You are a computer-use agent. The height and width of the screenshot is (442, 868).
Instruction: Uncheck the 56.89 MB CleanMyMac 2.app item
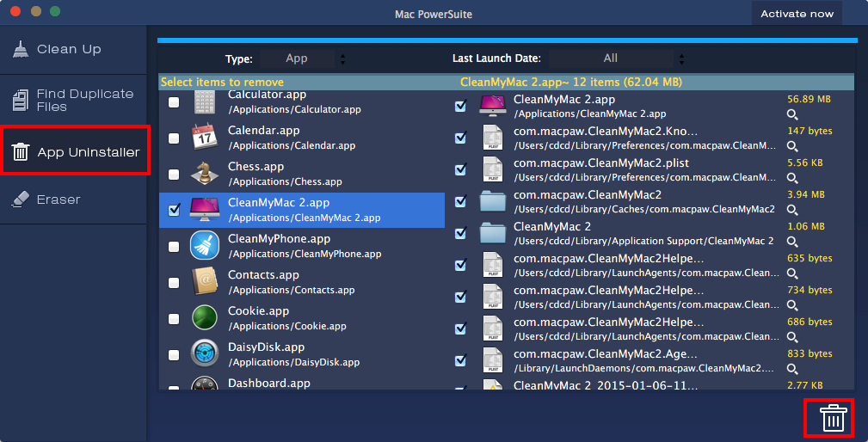[460, 106]
